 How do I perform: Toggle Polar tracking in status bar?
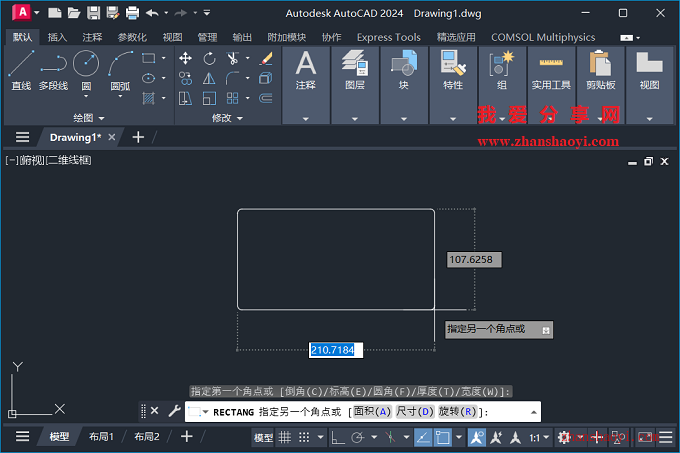tap(357, 437)
